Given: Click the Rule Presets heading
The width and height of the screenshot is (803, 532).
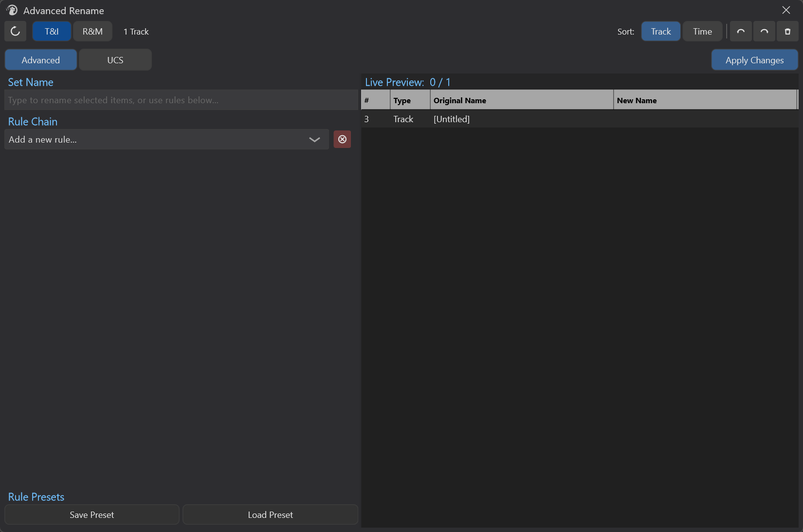Looking at the screenshot, I should pos(36,497).
